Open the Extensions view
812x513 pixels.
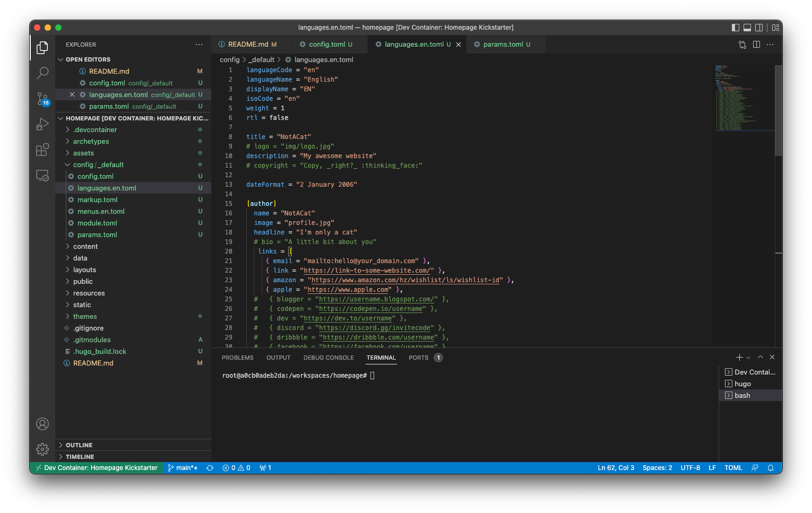coord(42,150)
